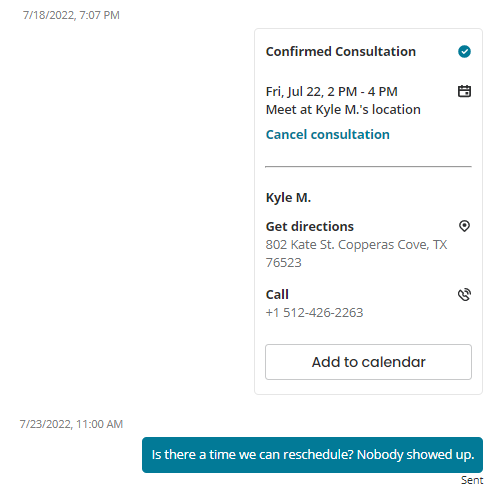The image size is (496, 500).
Task: Click the 7/23/2022, 11:00 AM timestamp
Action: click(71, 424)
